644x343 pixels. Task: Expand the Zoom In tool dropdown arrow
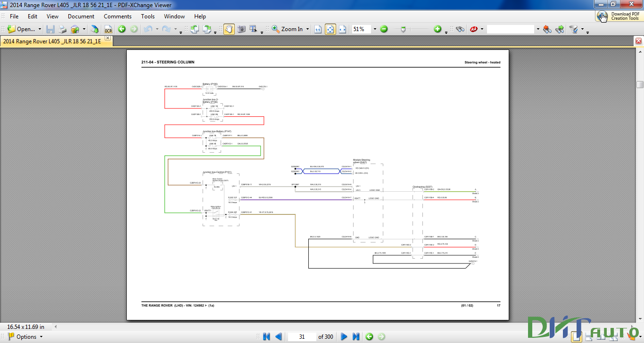coord(307,29)
